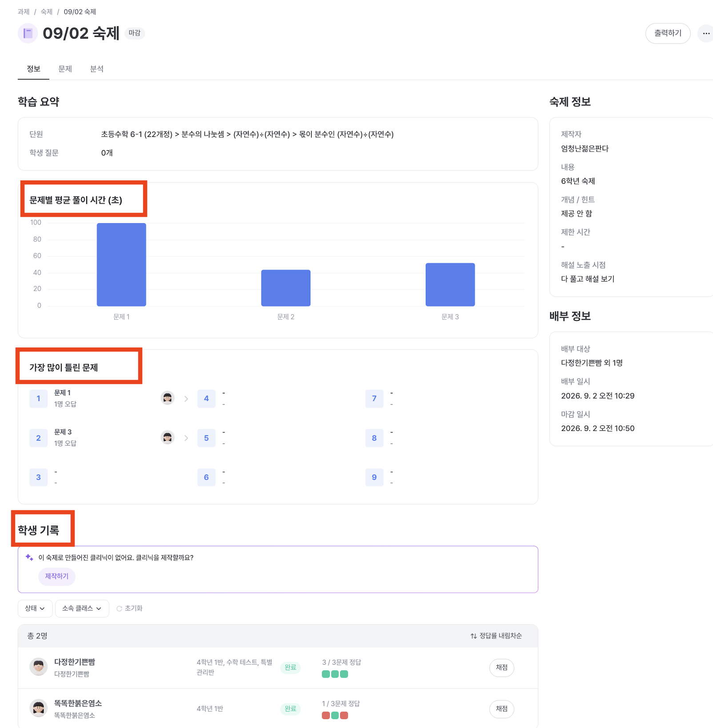Click 완료 status badge for 똑똑한붉은염소
This screenshot has height=728, width=713.
click(290, 709)
